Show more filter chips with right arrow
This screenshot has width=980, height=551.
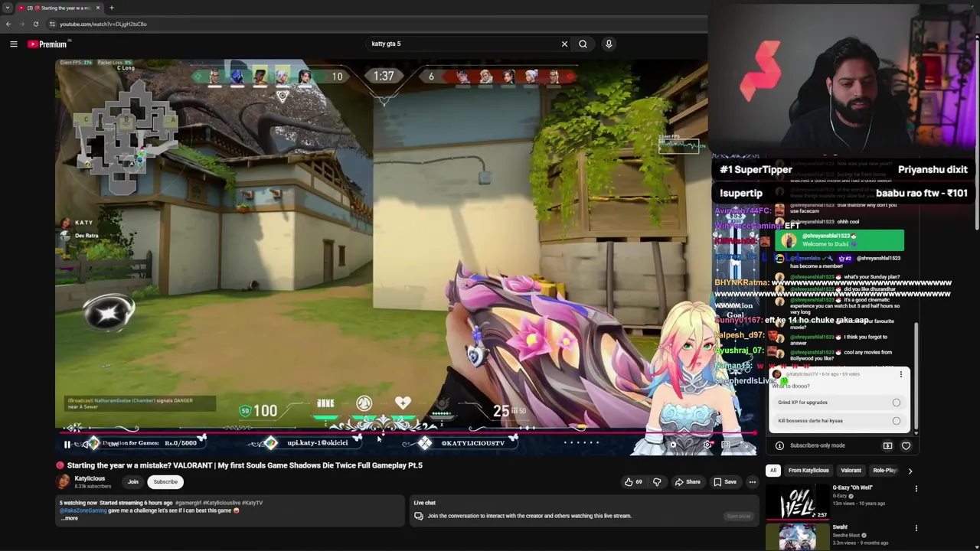tap(910, 471)
